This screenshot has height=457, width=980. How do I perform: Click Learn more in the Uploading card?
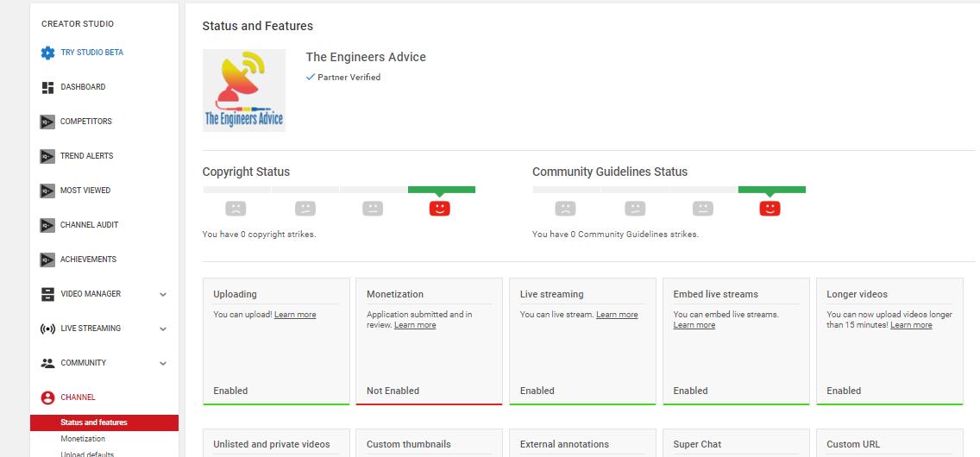pos(295,315)
